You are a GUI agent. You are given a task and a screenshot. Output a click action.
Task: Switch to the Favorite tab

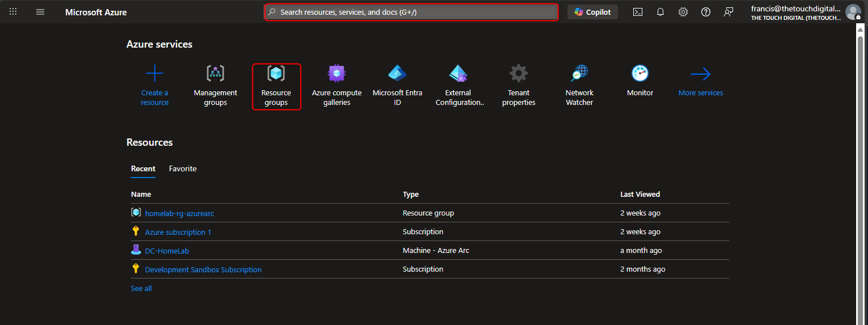[x=183, y=168]
